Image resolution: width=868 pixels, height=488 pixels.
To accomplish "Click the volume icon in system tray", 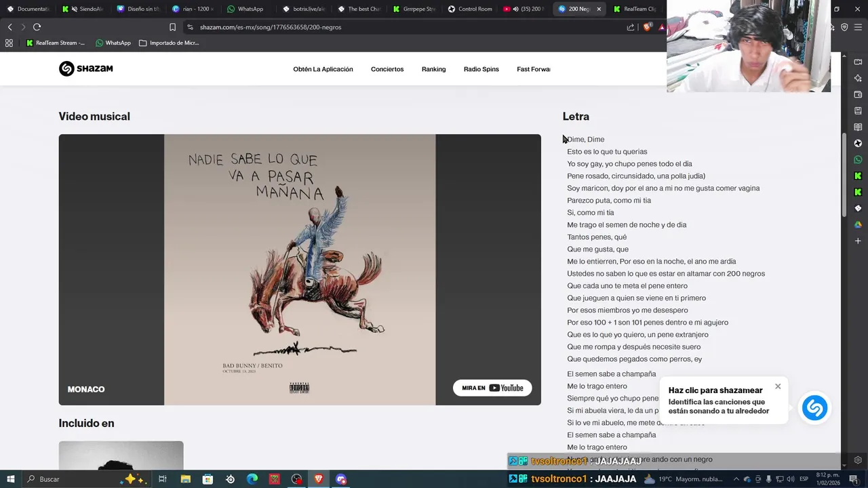I will [x=789, y=479].
